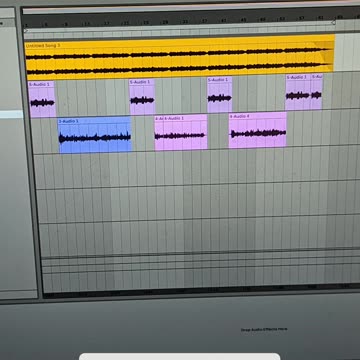
Task: Select the third pink clip in the second track
Action: [220, 95]
